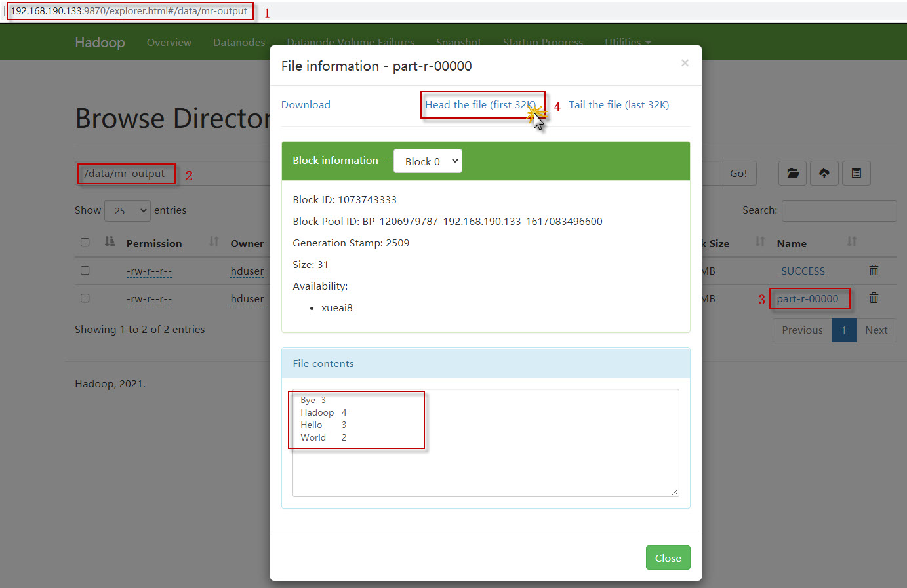Sort the table by the Name column

[792, 243]
